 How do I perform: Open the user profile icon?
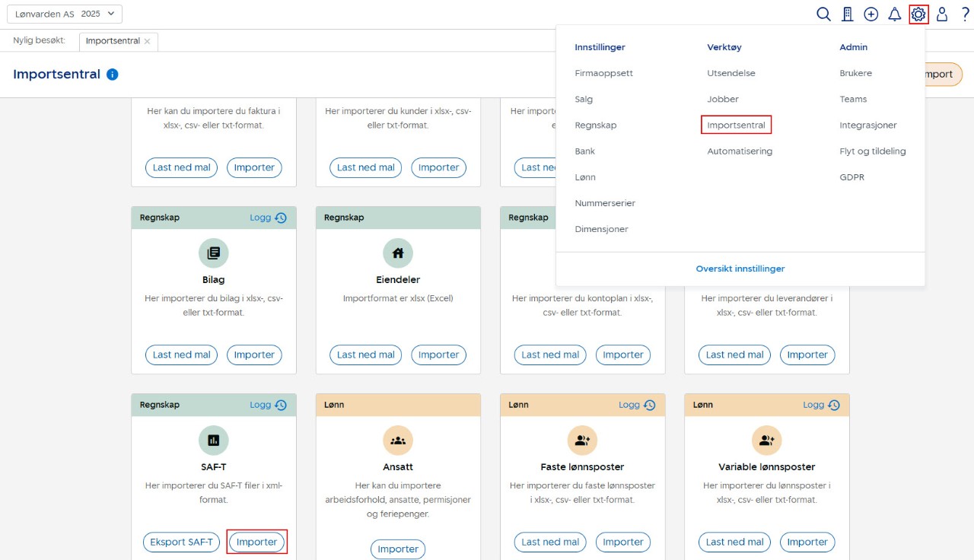(942, 14)
